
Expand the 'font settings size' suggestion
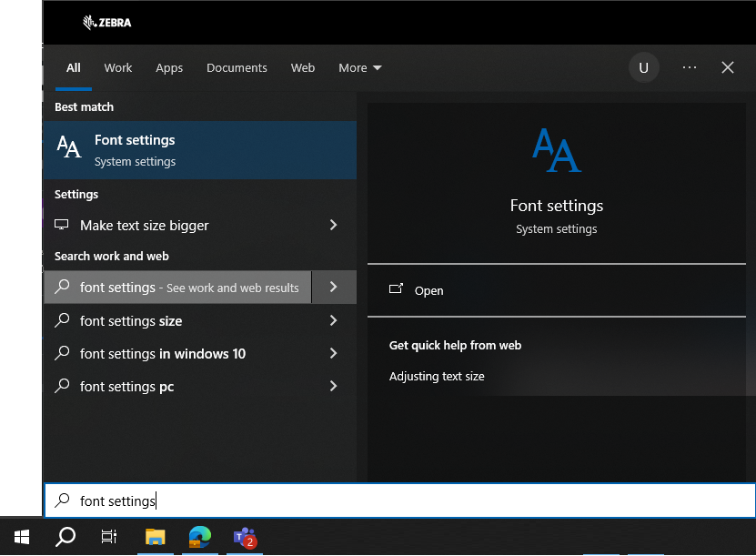point(332,320)
